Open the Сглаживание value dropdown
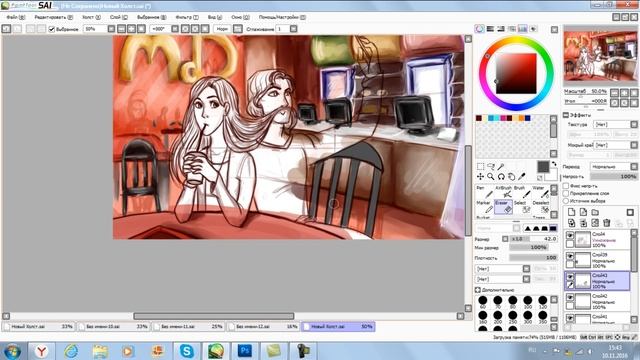Viewport: 640px width, 360px height. [293, 29]
